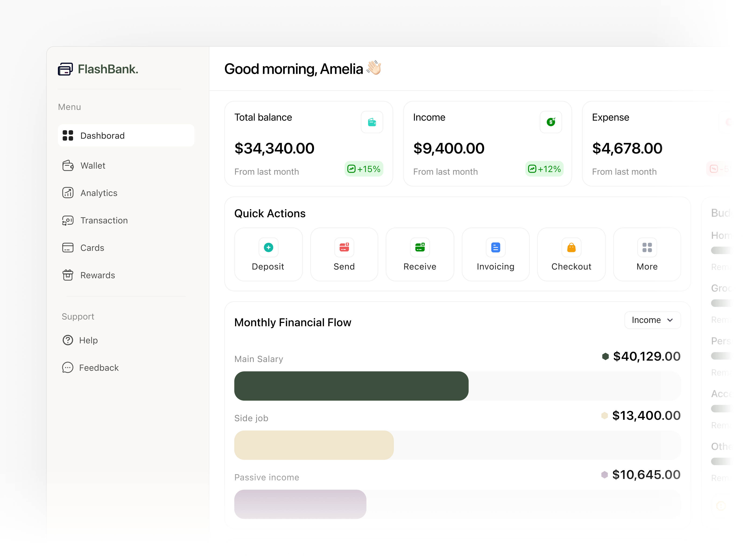Screen dimensions: 747x560
Task: Open the Rewards page
Action: coord(98,275)
